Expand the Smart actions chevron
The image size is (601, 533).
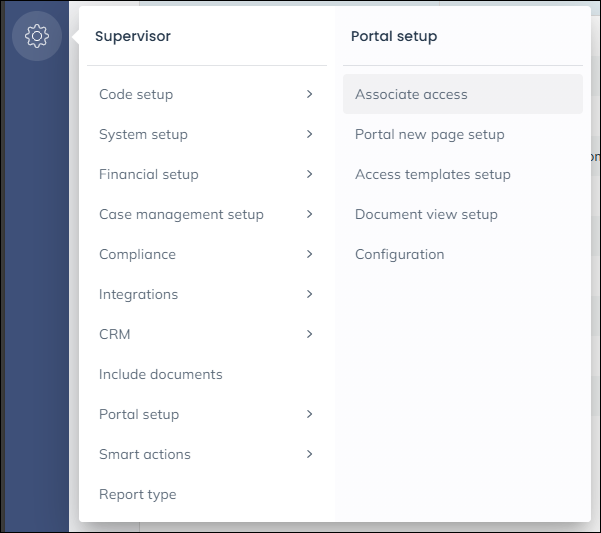pos(310,454)
